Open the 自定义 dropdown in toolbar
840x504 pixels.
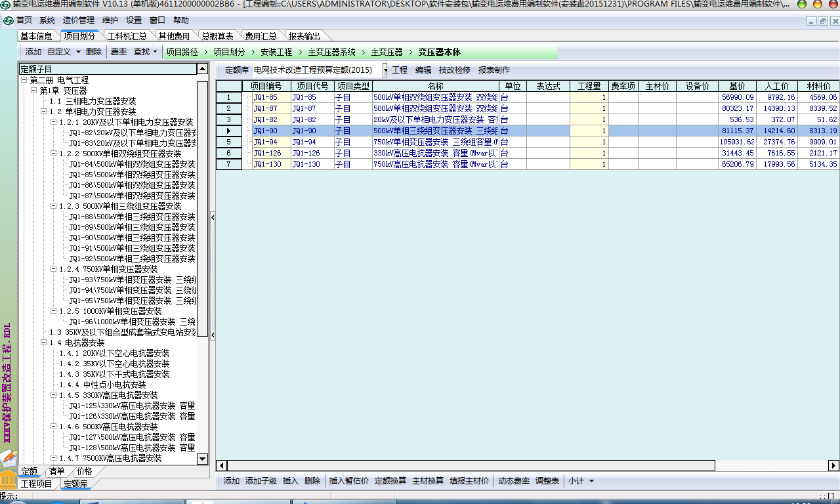(x=78, y=52)
